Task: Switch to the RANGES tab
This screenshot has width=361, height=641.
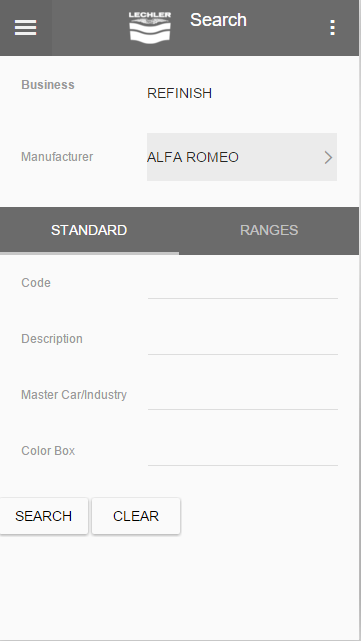Action: (269, 231)
